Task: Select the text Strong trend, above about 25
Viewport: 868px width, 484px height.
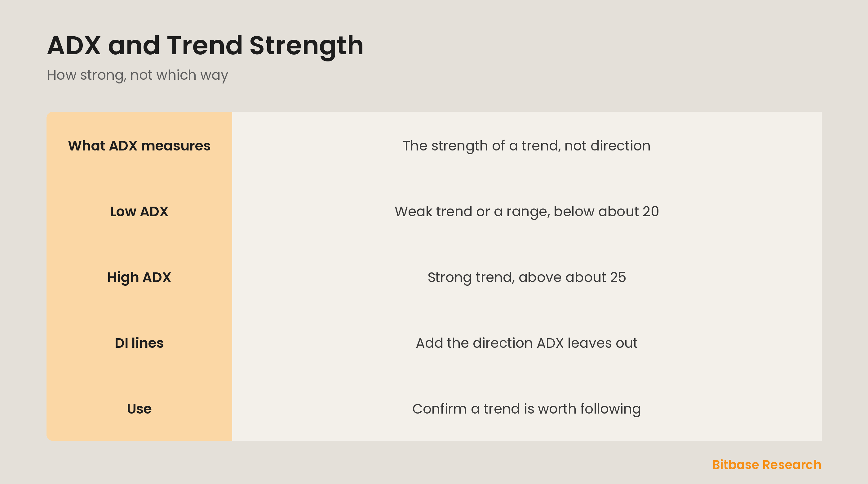Action: pyautogui.click(x=527, y=278)
